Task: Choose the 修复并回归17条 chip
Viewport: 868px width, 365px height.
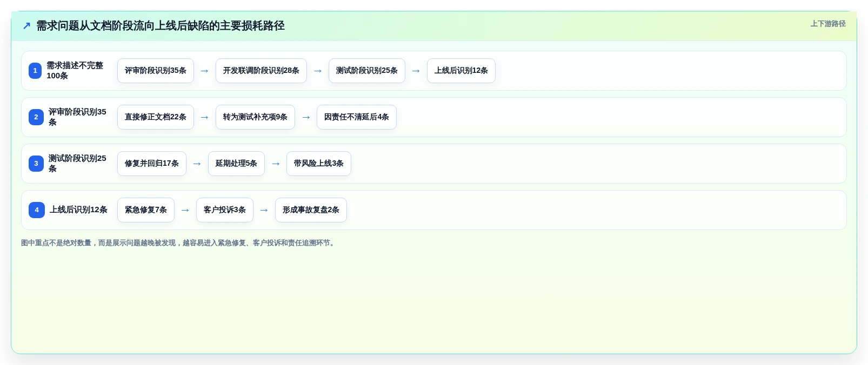Action: tap(152, 164)
